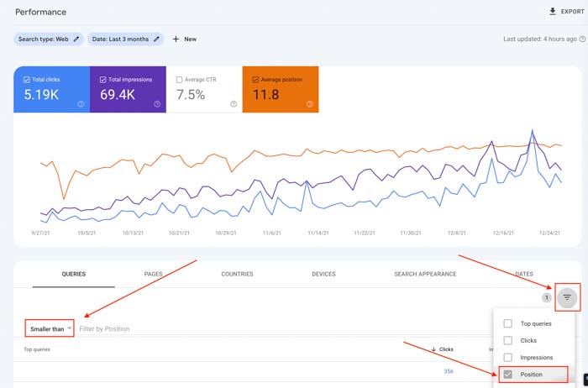Click the Export download icon
Viewport: 588px width, 388px height.
point(553,11)
